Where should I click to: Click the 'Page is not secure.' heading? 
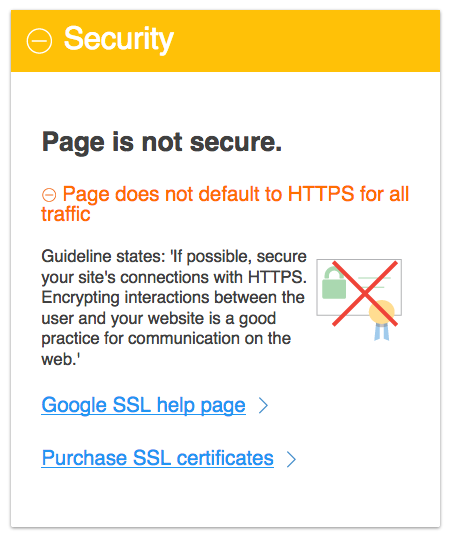point(162,142)
